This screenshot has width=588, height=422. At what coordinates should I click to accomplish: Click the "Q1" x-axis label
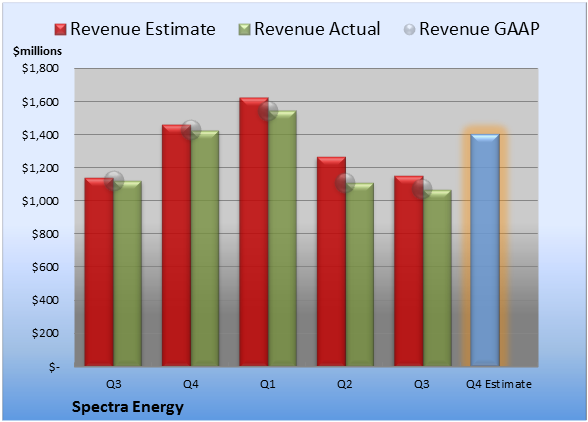[x=268, y=384]
